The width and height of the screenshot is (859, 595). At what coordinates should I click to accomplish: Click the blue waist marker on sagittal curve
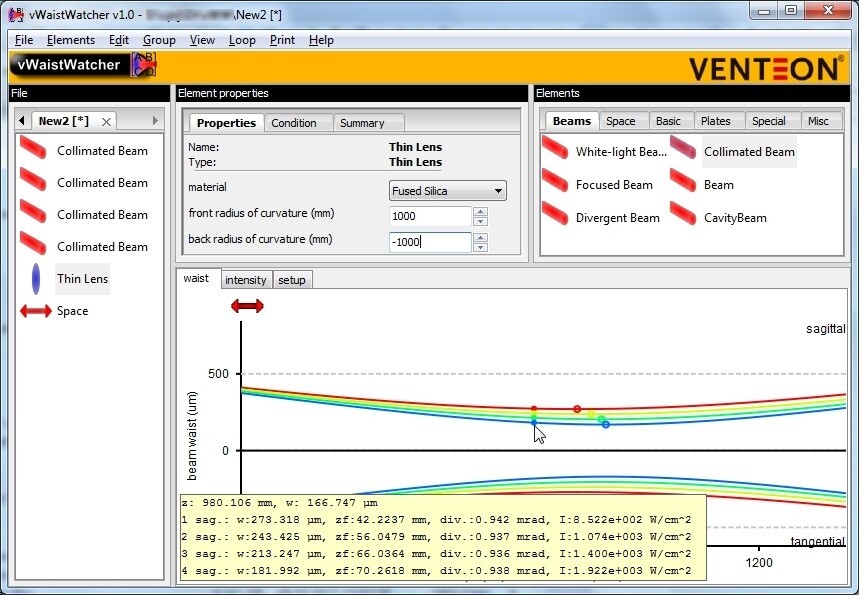coord(605,424)
